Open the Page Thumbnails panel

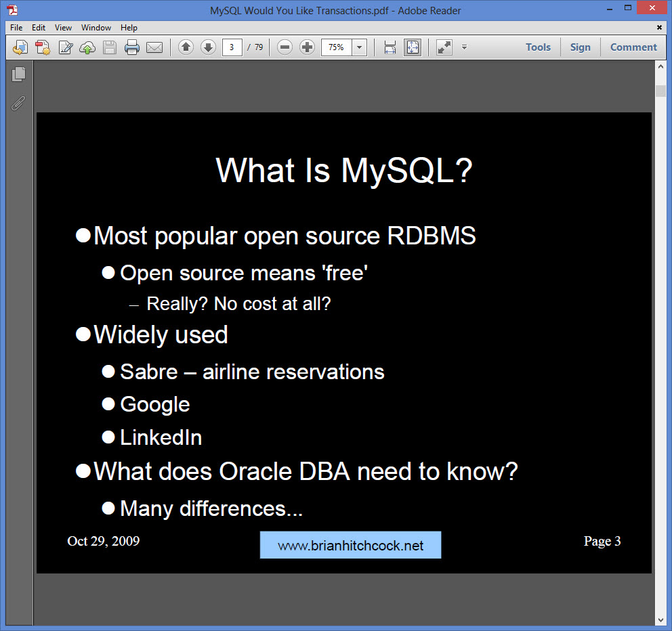coord(18,74)
